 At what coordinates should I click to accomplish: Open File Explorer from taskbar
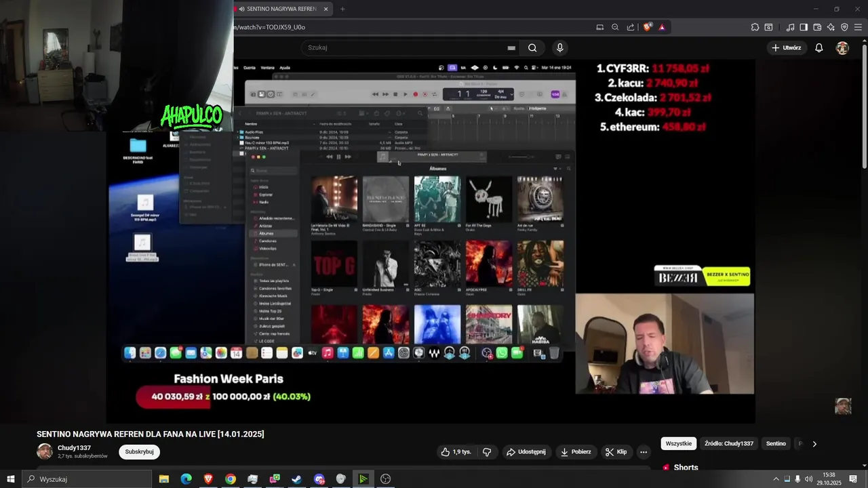[164, 479]
